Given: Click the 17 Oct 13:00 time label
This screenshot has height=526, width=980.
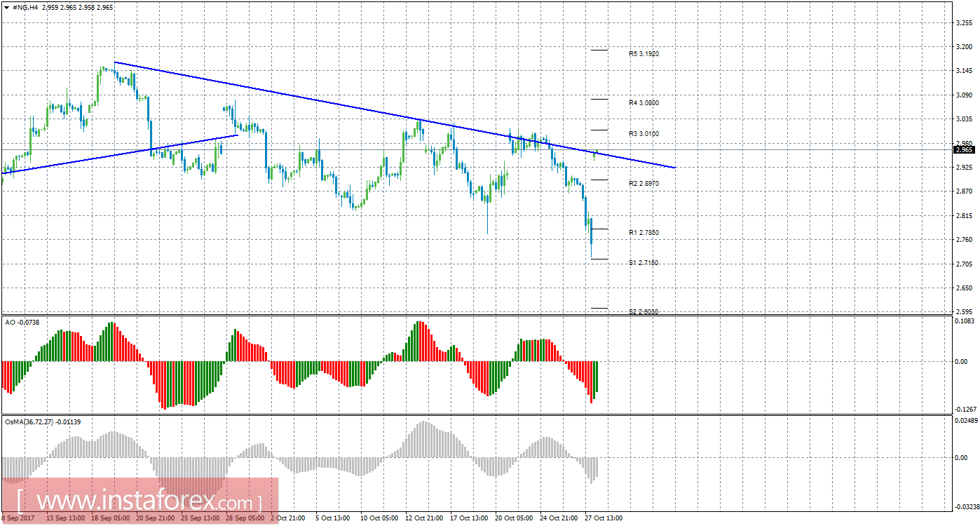Looking at the screenshot, I should point(469,518).
